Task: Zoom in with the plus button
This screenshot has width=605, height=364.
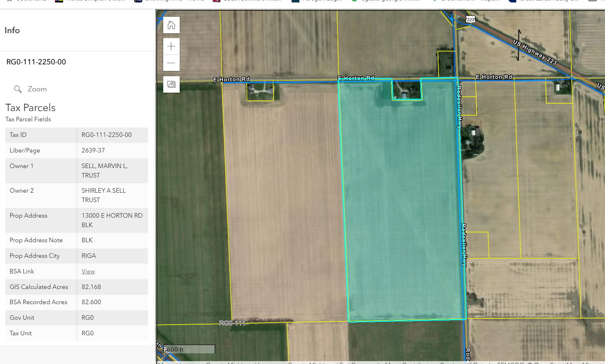Action: pos(171,46)
